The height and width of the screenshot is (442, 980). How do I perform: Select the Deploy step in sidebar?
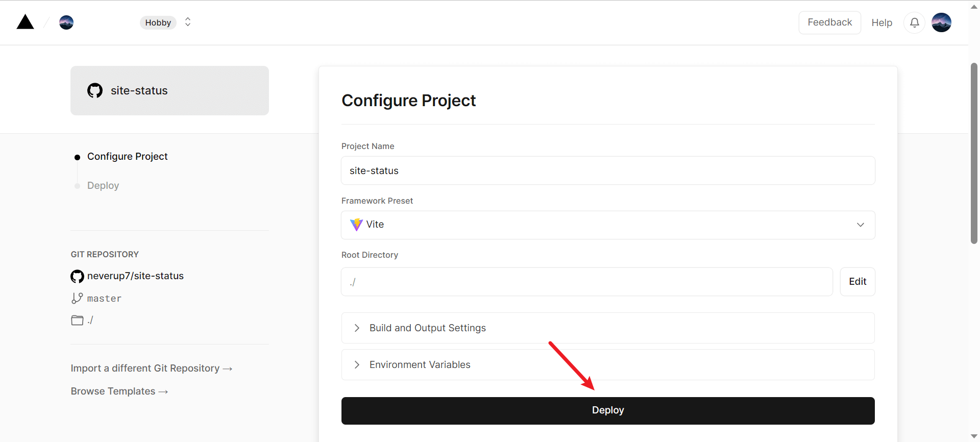103,185
